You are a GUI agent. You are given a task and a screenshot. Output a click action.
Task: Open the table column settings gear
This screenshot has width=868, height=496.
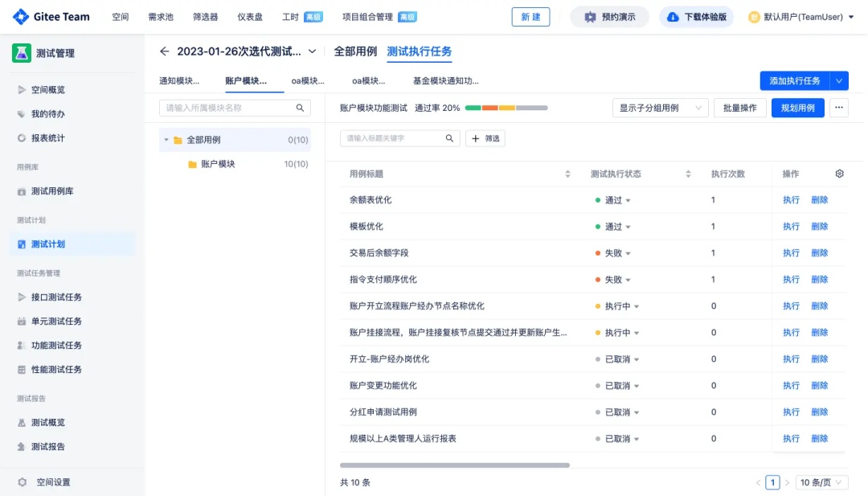(839, 174)
